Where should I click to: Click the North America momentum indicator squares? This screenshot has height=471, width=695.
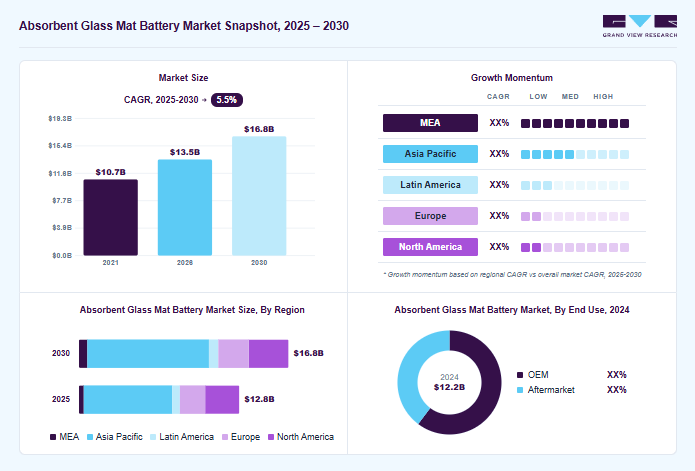click(x=575, y=247)
